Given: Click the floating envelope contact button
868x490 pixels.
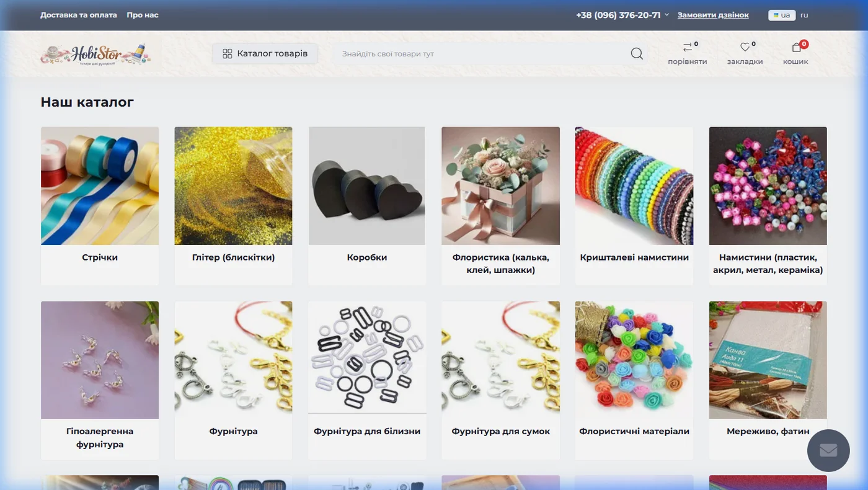Looking at the screenshot, I should pos(828,450).
